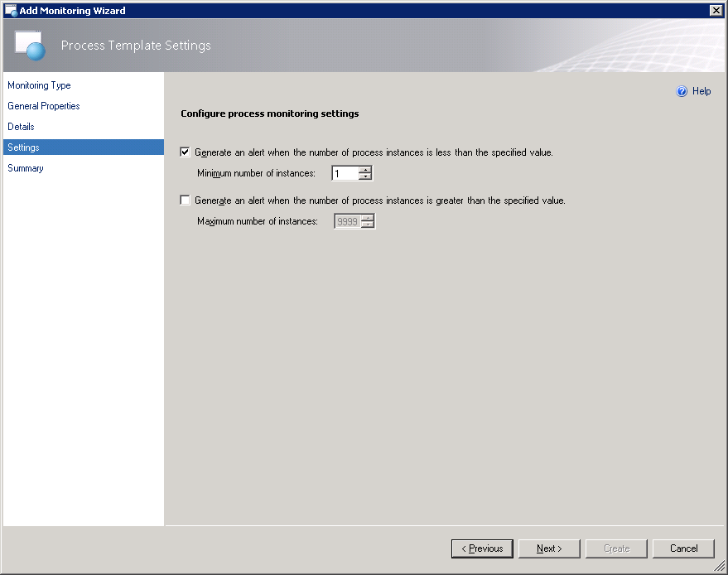Switch to the Details step
This screenshot has width=728, height=575.
pyautogui.click(x=22, y=127)
